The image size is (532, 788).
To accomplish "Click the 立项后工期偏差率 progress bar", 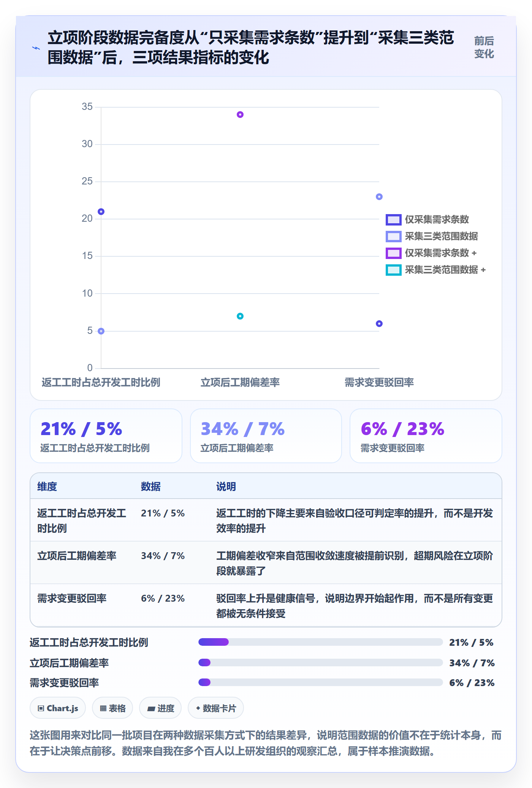I will click(x=321, y=662).
